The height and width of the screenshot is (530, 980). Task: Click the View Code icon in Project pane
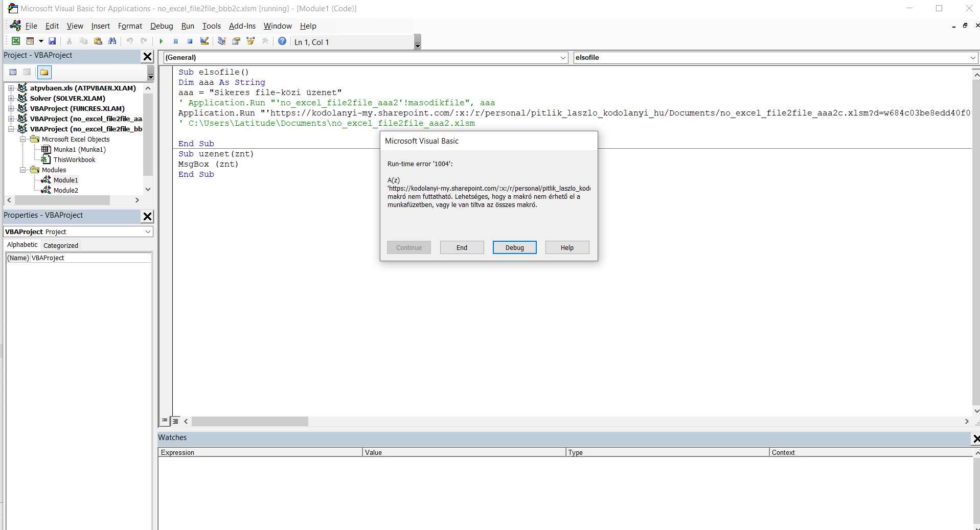pos(13,73)
